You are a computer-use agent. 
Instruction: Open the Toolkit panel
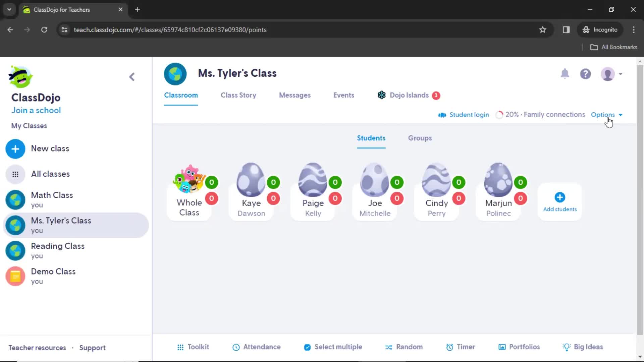pyautogui.click(x=193, y=347)
